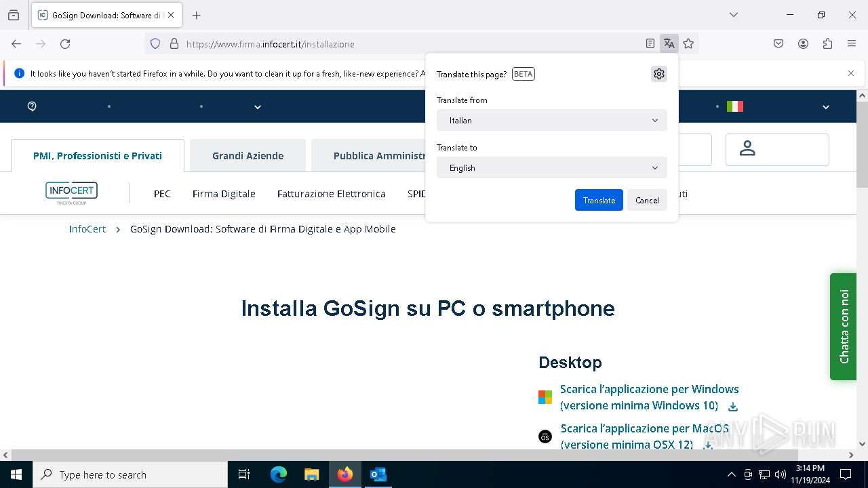
Task: Expand the Translate from Italian dropdown
Action: coord(552,120)
